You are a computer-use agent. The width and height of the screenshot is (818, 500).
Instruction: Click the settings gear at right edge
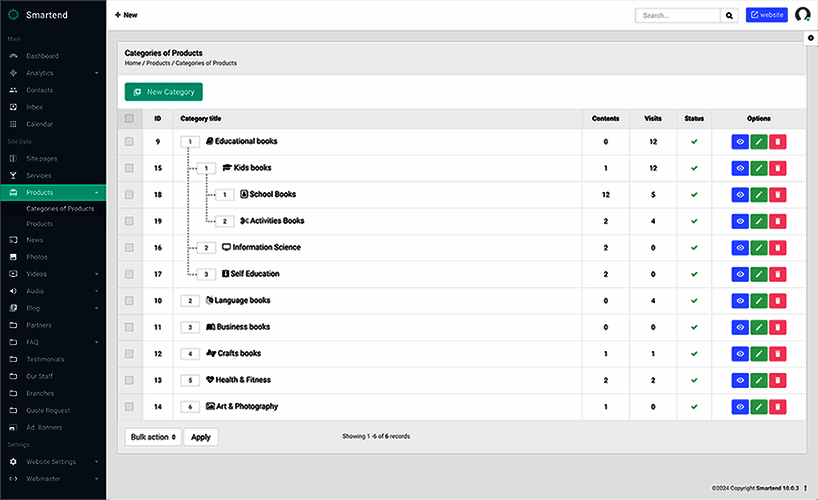[810, 38]
